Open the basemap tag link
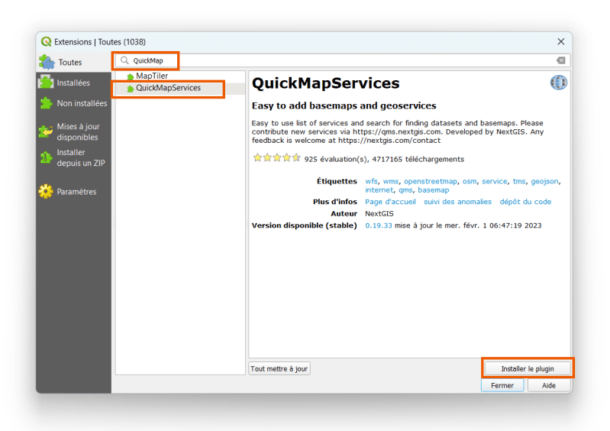Screen dimensions: 610x431 [x=433, y=190]
